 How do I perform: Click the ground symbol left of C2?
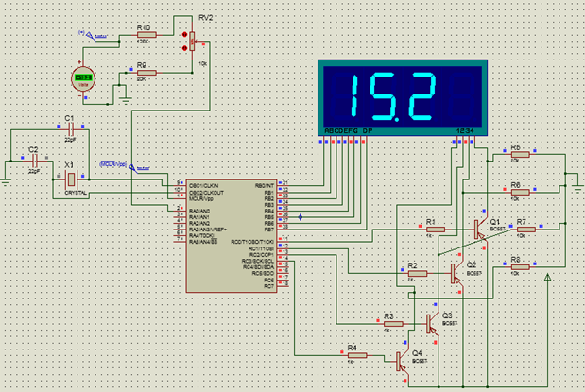click(x=5, y=182)
